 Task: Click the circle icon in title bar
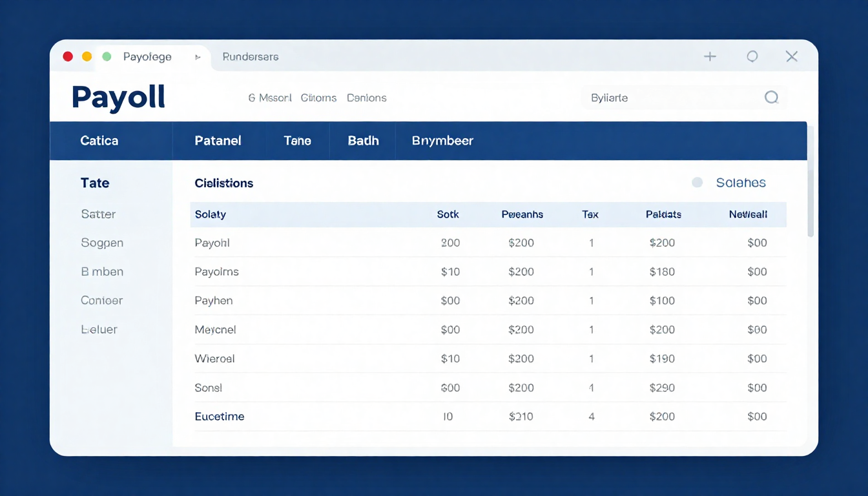click(752, 57)
